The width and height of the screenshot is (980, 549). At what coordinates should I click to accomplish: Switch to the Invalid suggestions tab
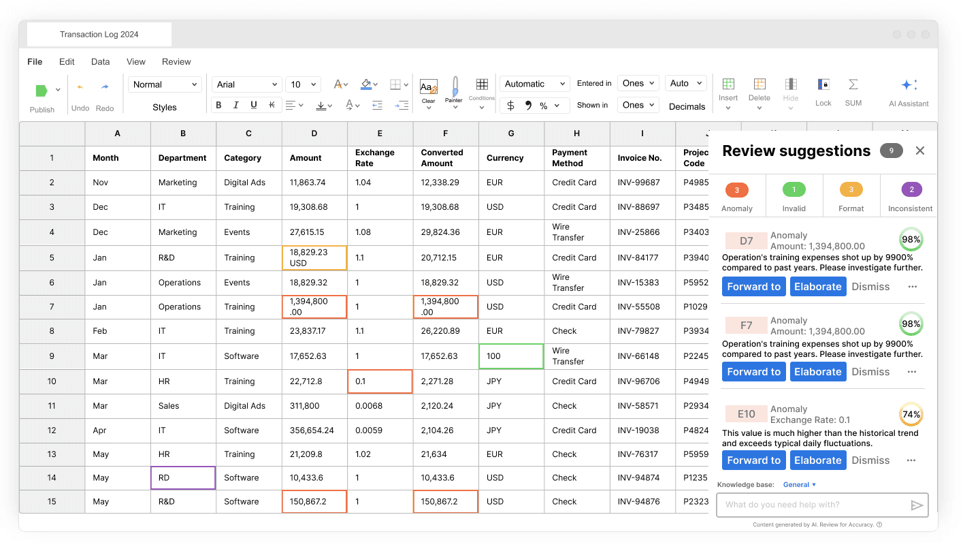[x=794, y=196]
